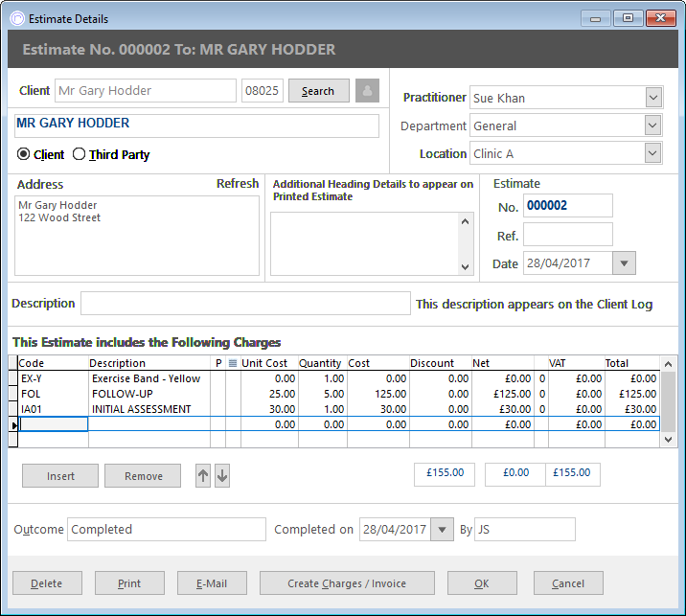This screenshot has width=686, height=616.
Task: Click the Estimate Details app icon in title bar
Action: pos(17,18)
